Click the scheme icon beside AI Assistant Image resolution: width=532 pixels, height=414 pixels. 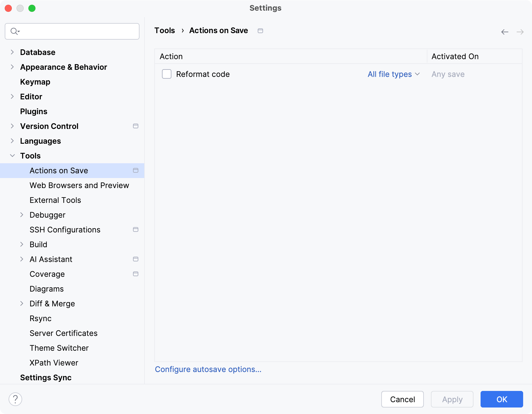[136, 259]
